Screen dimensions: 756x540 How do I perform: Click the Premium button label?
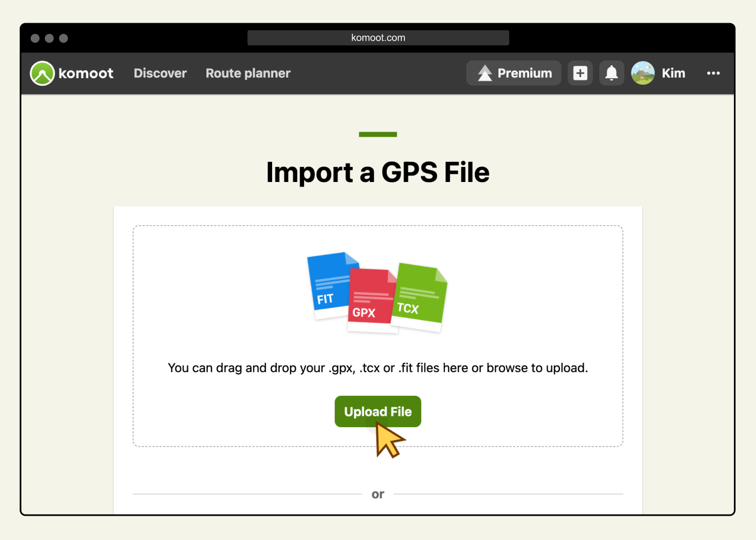click(524, 73)
